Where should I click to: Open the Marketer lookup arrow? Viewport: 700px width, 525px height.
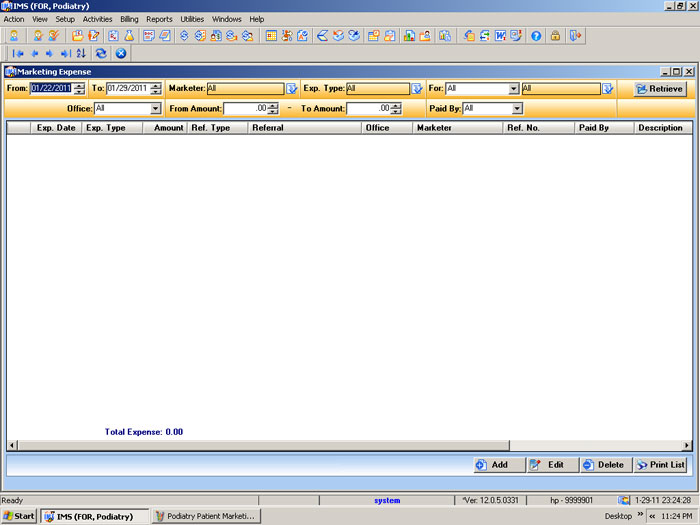pyautogui.click(x=292, y=88)
